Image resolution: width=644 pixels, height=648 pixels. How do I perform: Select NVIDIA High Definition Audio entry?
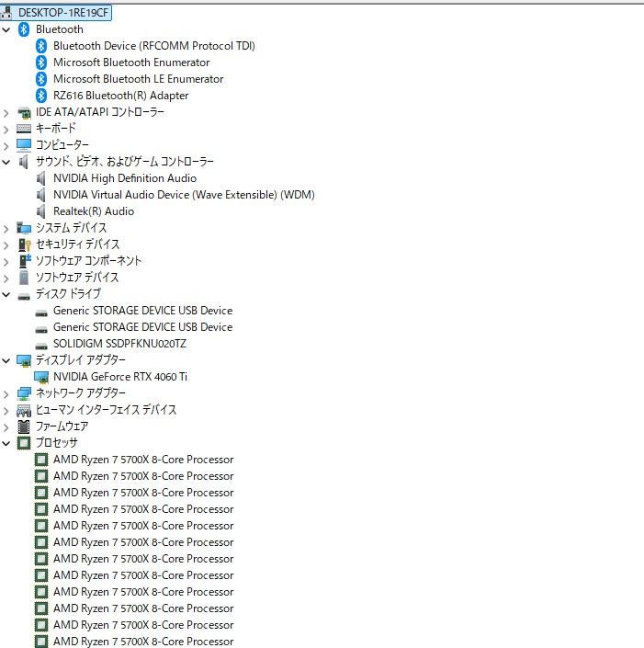point(125,178)
